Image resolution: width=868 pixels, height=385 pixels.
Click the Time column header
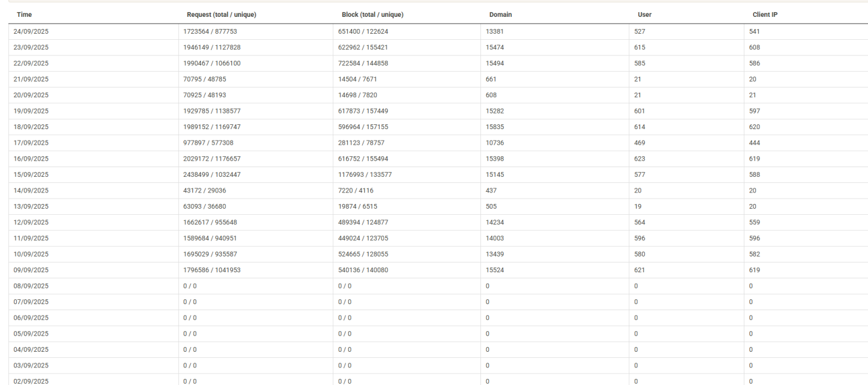coord(24,14)
